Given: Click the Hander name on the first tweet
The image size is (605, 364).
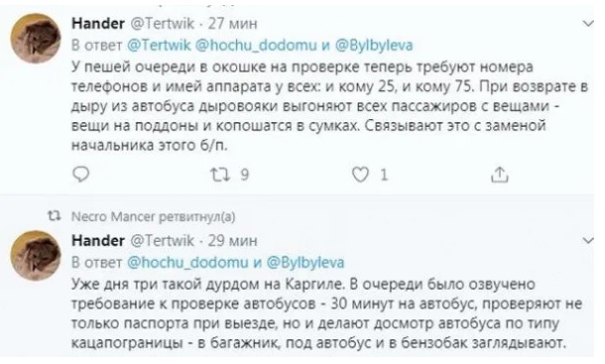Looking at the screenshot, I should coord(98,24).
